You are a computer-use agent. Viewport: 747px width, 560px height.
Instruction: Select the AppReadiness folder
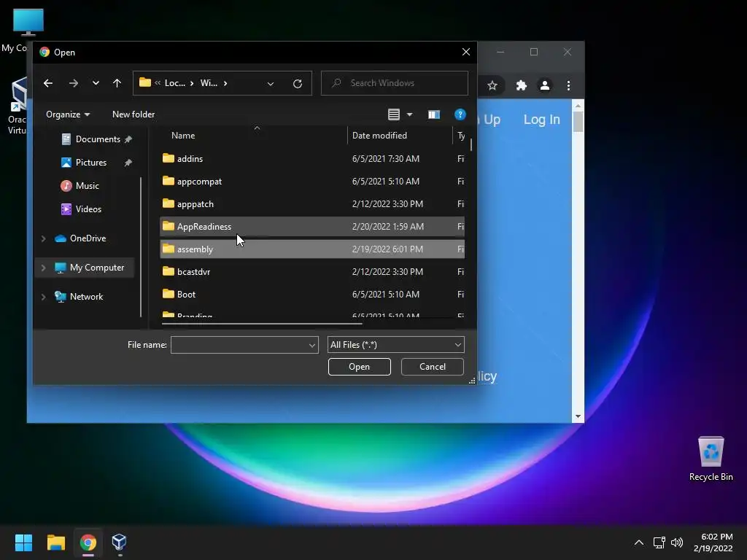[x=312, y=227]
